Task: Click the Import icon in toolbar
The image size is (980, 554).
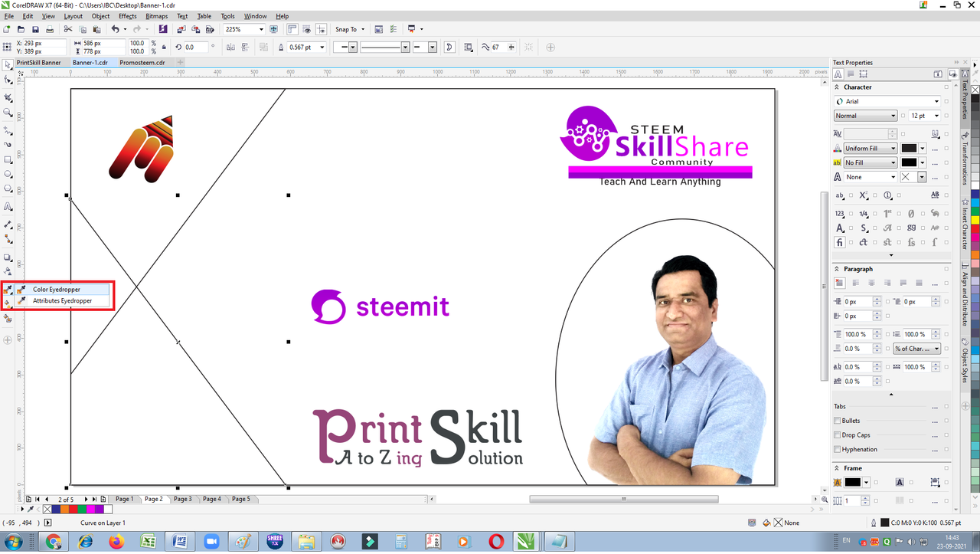Action: click(181, 29)
